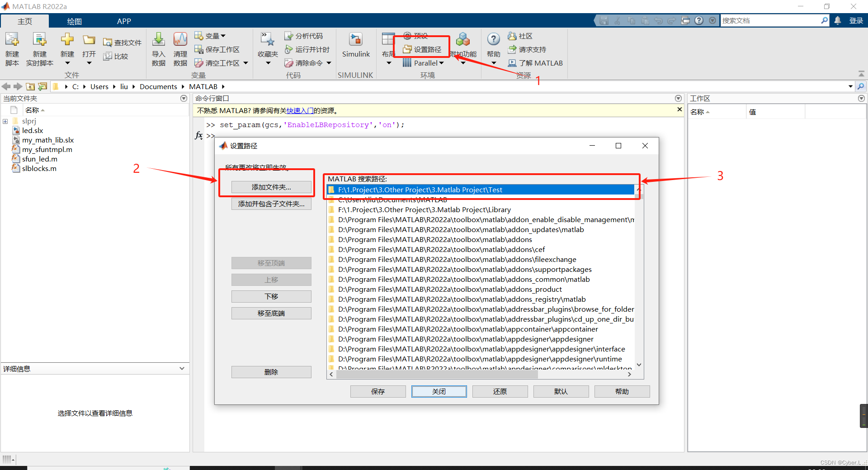
Task: Click Compare (比较) in the toolstrip
Action: 116,56
